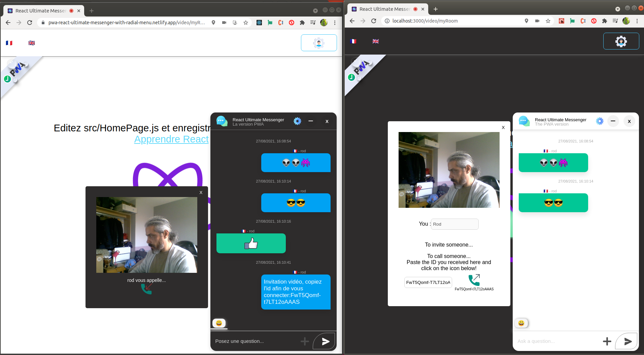This screenshot has height=355, width=644.
Task: Click the outgoing call phone icon
Action: [x=474, y=280]
